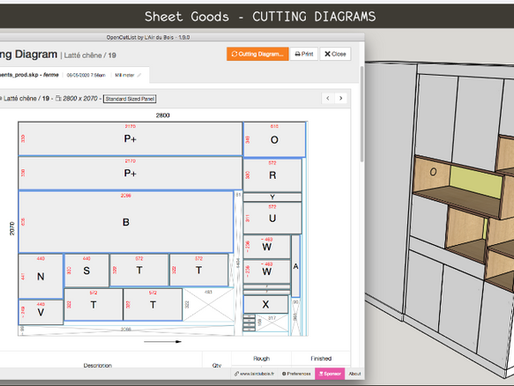Click the Rough column header
This screenshot has height=386, width=514.
(261, 359)
